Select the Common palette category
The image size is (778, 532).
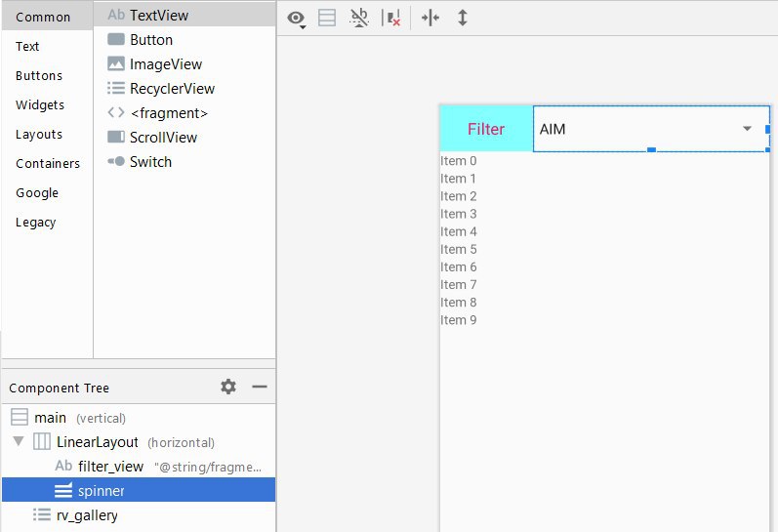[x=48, y=17]
